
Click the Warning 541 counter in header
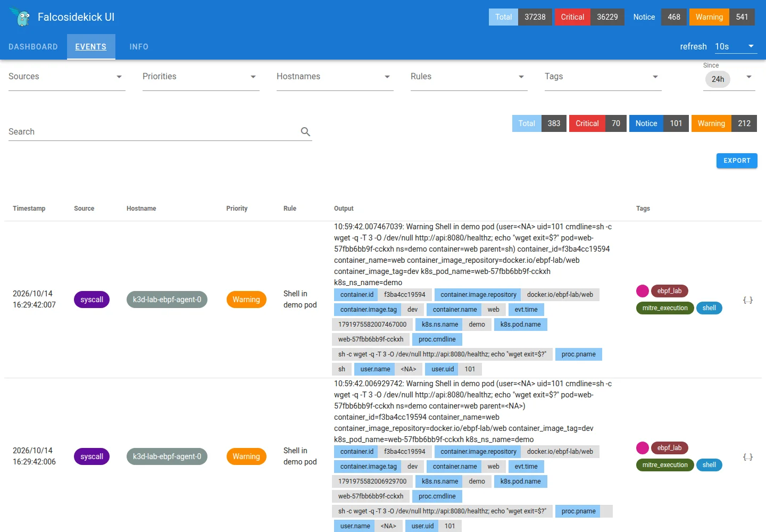(x=722, y=17)
